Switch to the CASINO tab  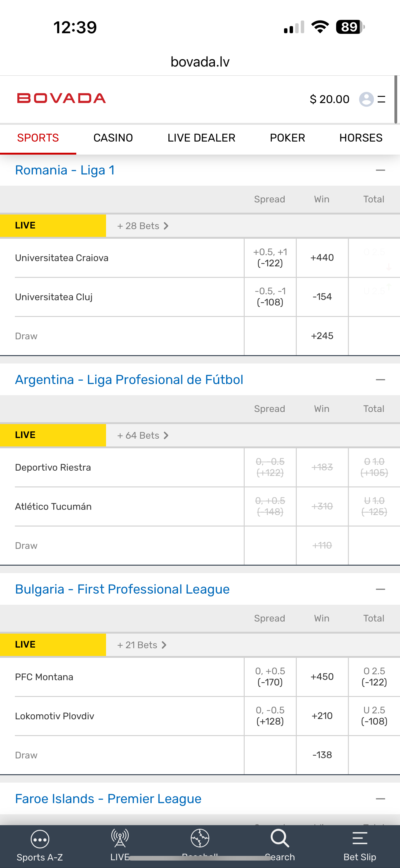click(113, 138)
